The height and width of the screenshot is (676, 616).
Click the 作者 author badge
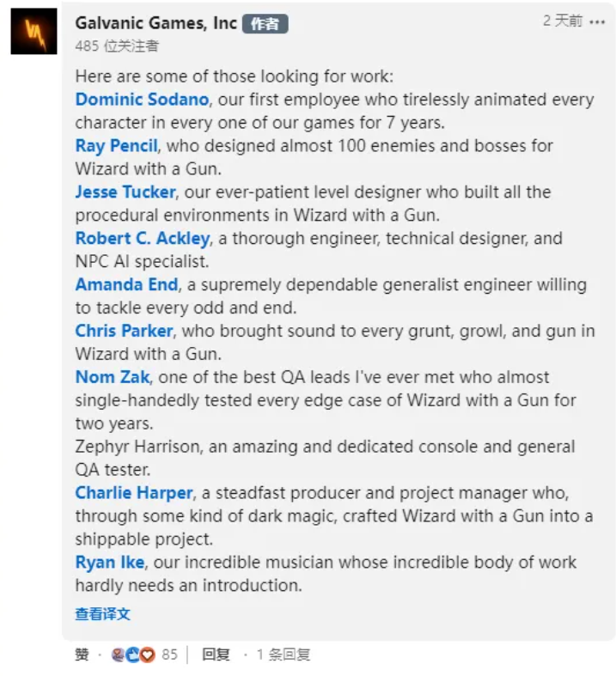point(265,24)
